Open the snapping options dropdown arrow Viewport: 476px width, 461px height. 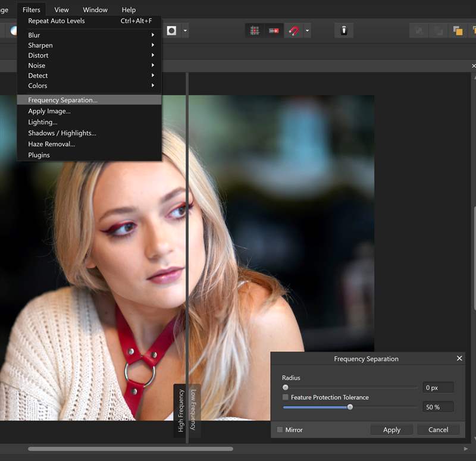[x=307, y=30]
